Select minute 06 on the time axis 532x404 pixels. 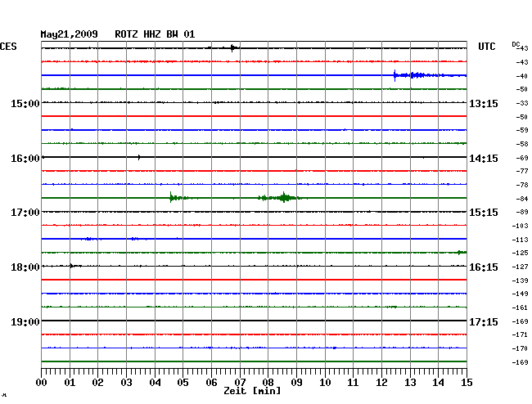(211, 382)
